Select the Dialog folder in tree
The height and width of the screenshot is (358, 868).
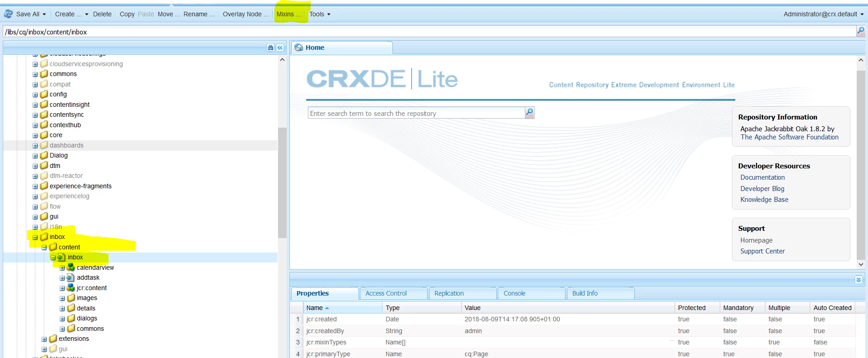point(59,155)
